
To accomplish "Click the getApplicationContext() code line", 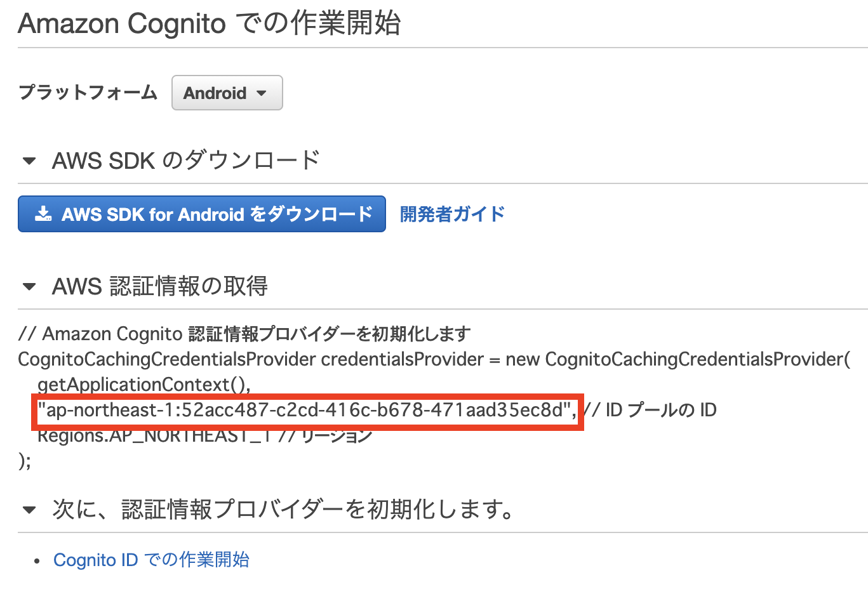I will click(x=144, y=385).
